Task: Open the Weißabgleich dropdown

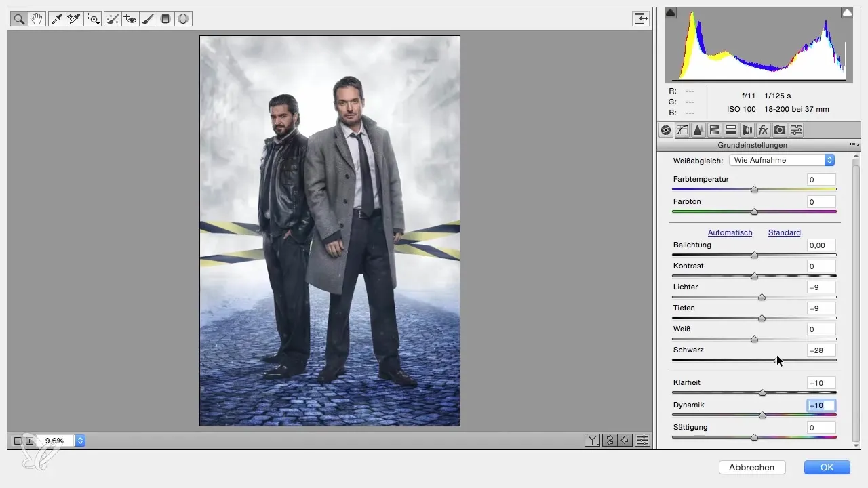Action: point(781,160)
